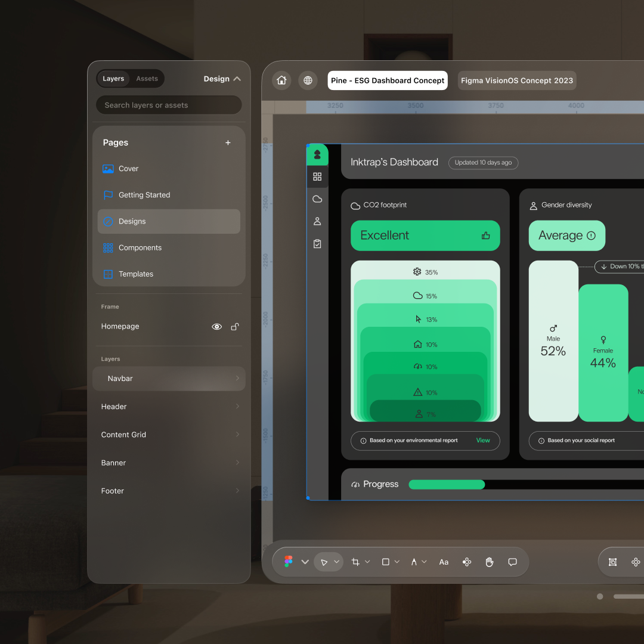The height and width of the screenshot is (644, 644).
Task: Click the clipboard checklist icon in sidebar
Action: (317, 243)
